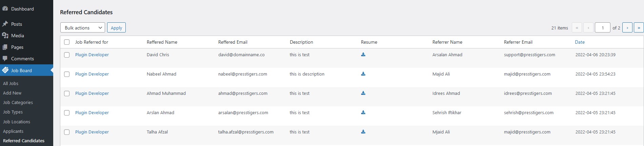The height and width of the screenshot is (146, 644).
Task: Open the Applicants submenu item
Action: click(13, 131)
